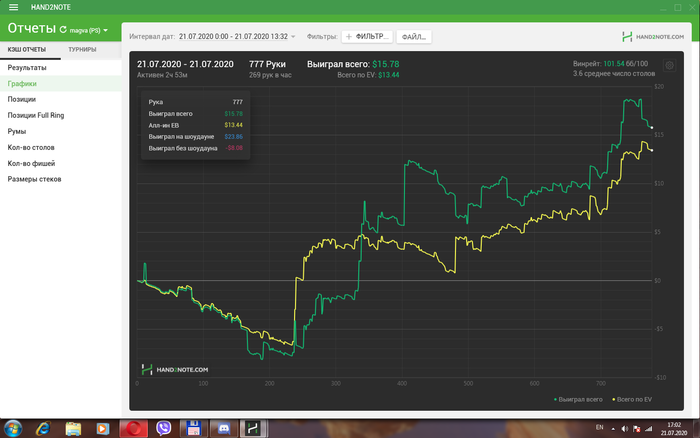Open the volume speaker tray icon
This screenshot has height=438, width=700.
(x=625, y=429)
